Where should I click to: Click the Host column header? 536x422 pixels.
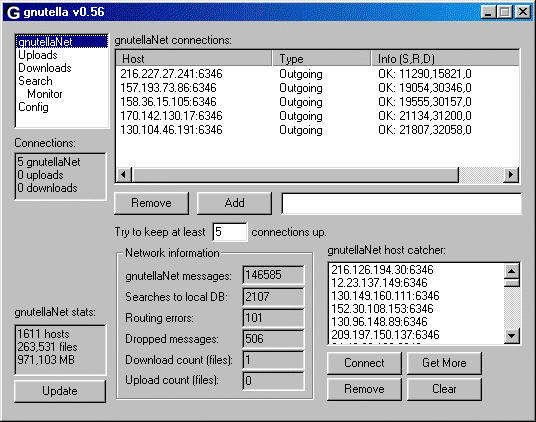[x=194, y=59]
